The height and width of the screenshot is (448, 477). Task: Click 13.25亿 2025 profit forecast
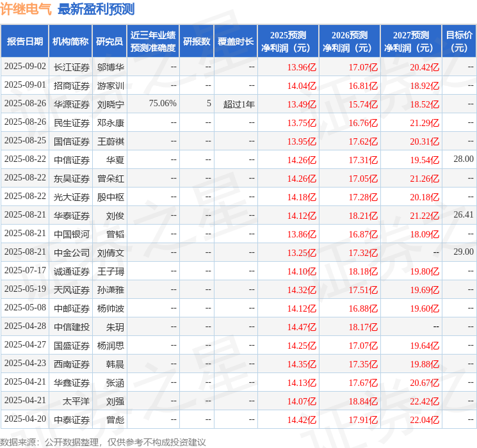(302, 253)
